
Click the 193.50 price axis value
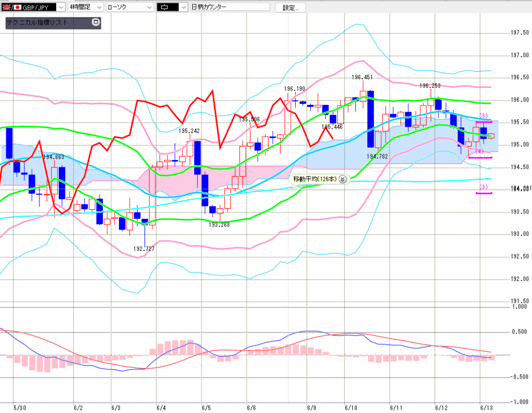520,212
